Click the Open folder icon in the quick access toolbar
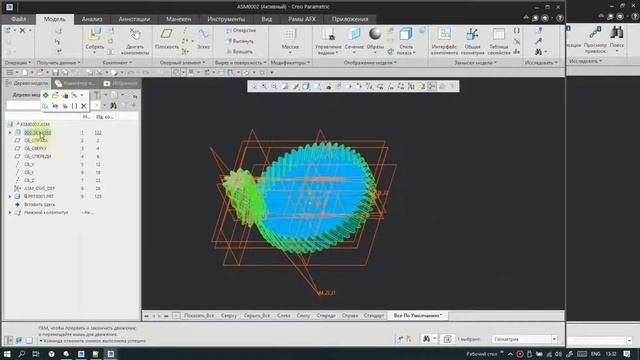The height and width of the screenshot is (360, 640). pyautogui.click(x=40, y=73)
